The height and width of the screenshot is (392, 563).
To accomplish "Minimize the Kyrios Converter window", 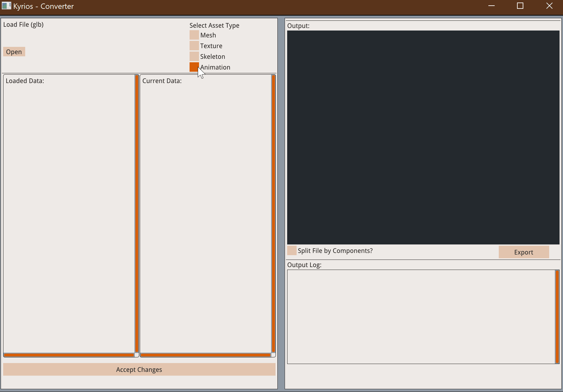I will tap(492, 6).
